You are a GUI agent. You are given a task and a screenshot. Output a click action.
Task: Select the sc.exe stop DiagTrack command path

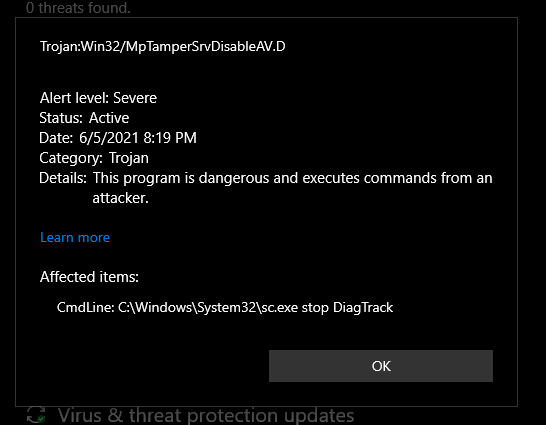coord(256,307)
